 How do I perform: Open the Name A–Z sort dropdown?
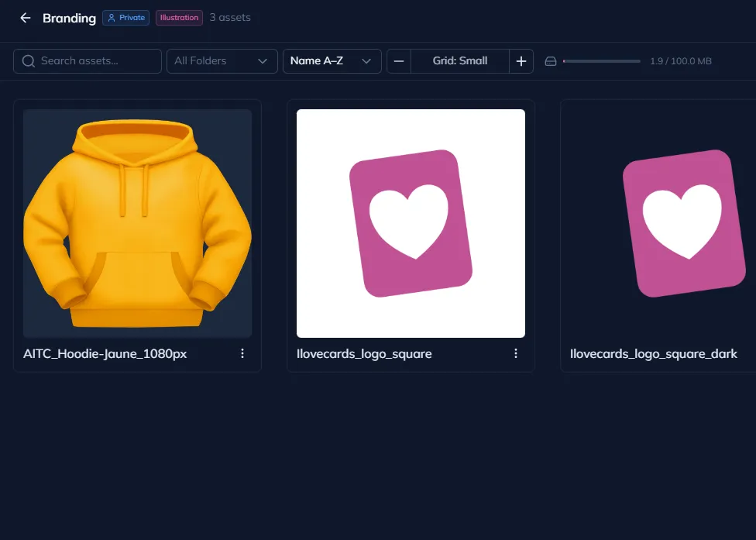pyautogui.click(x=332, y=60)
